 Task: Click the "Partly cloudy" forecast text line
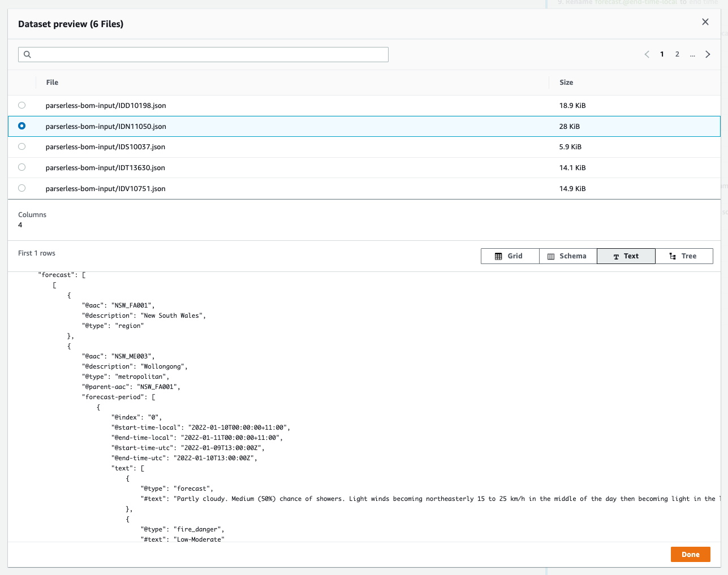(430, 499)
